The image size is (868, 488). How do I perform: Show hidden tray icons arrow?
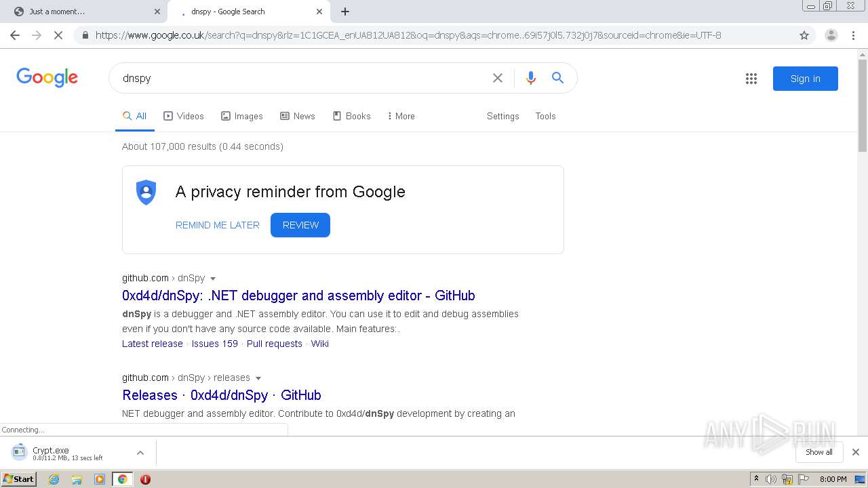pyautogui.click(x=756, y=479)
